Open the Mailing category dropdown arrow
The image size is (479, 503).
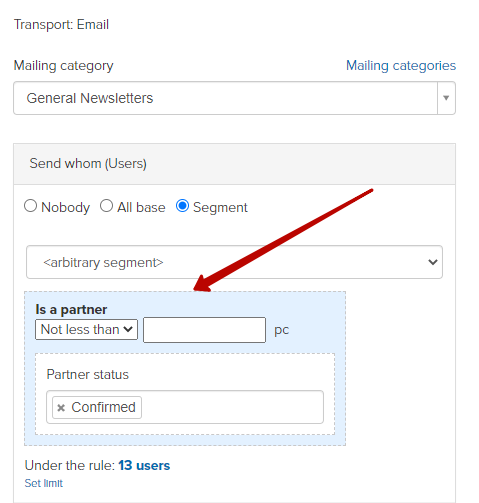pyautogui.click(x=446, y=98)
